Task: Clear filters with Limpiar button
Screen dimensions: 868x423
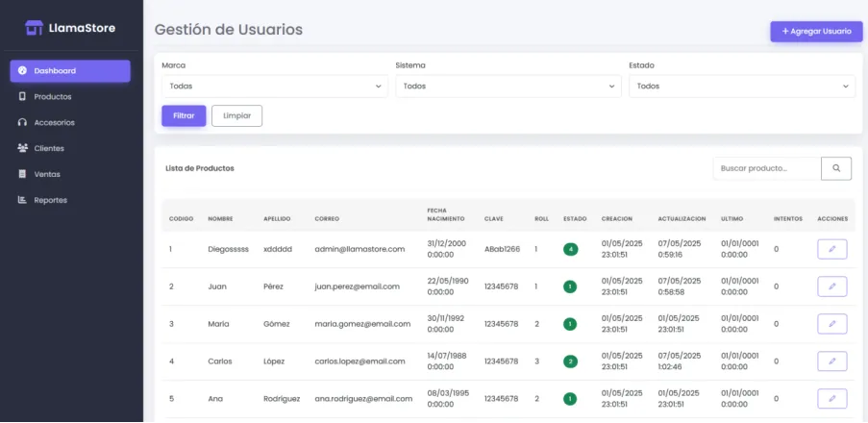Action: [236, 115]
